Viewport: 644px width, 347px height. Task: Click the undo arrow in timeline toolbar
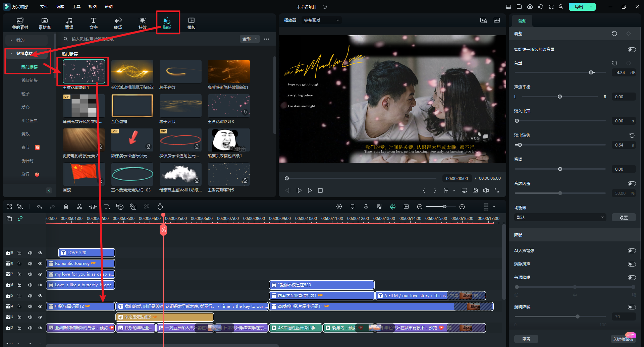tap(39, 207)
